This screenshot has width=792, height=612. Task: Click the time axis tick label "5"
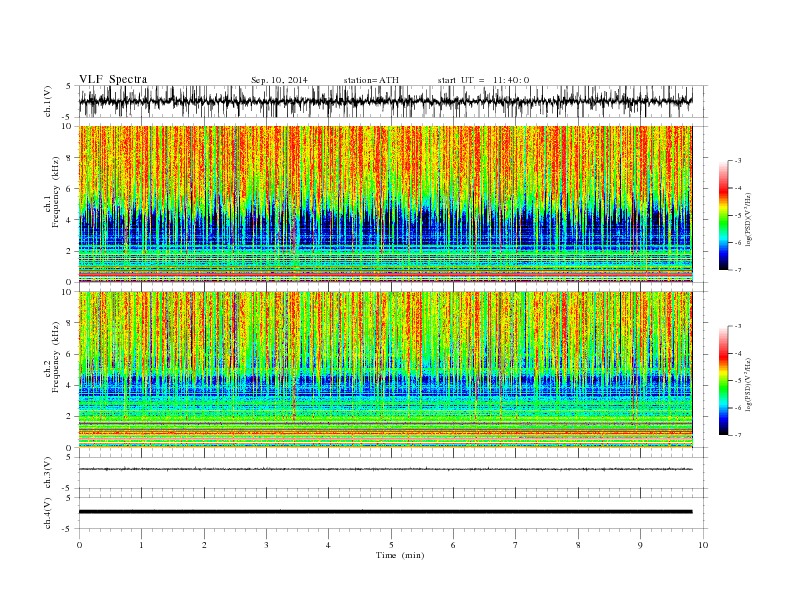[x=391, y=545]
